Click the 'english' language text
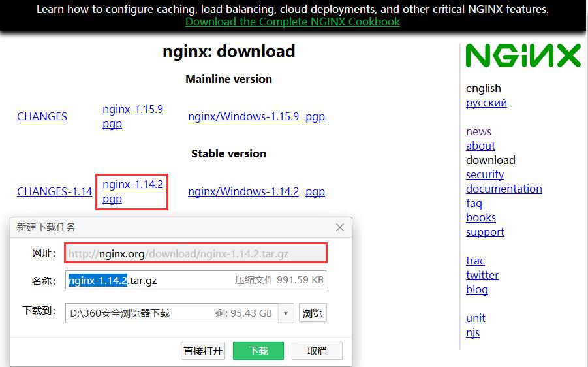588x367 pixels. [x=484, y=88]
